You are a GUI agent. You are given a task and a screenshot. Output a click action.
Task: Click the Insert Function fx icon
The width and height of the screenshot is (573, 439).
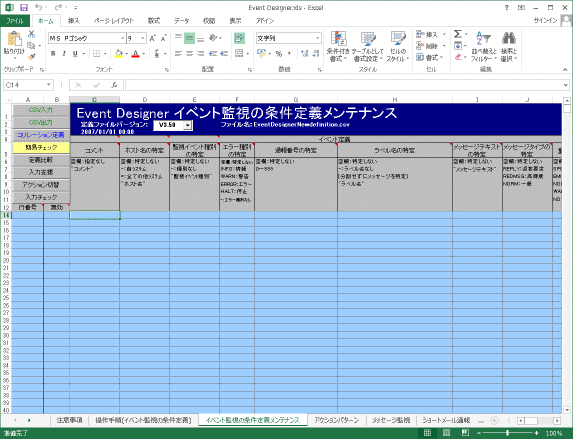tap(114, 85)
